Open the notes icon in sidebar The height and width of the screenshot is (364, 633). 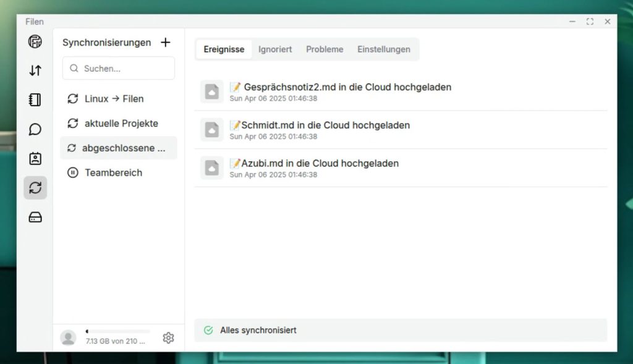pos(35,99)
